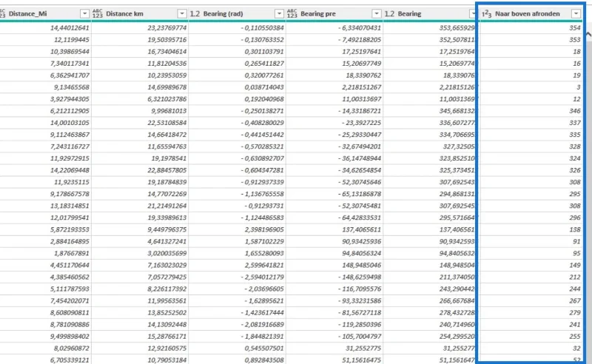This screenshot has width=592, height=364.
Task: Click the 1.2 type icon of Bearing column
Action: [389, 13]
